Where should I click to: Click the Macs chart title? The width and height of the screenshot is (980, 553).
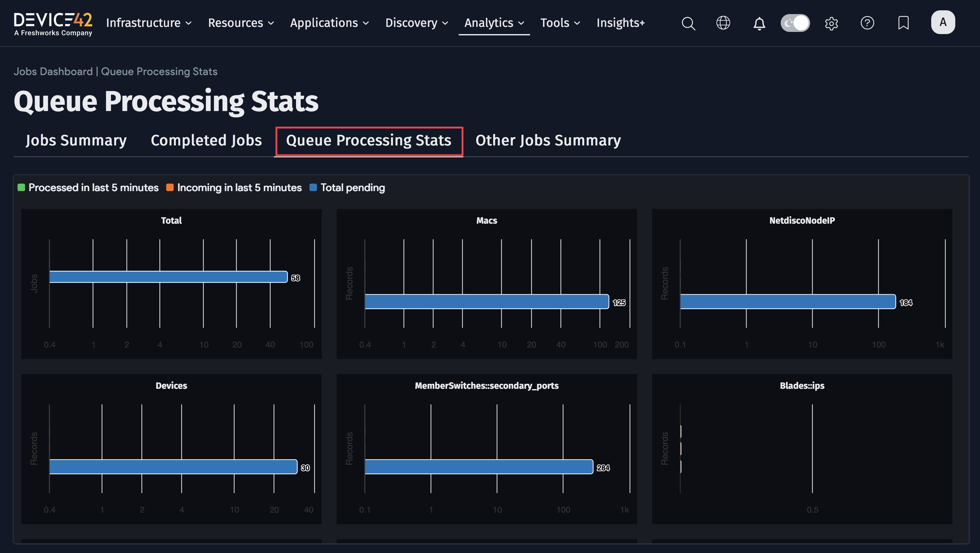(487, 221)
